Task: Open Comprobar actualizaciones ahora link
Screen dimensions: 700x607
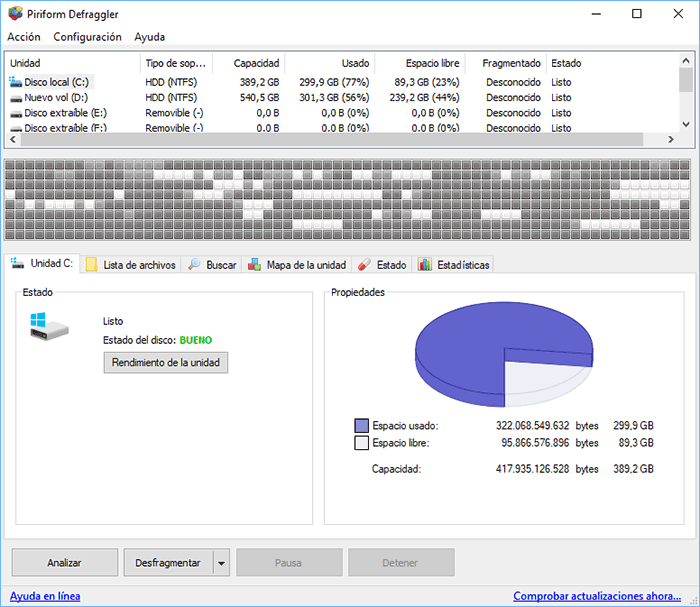Action: 597,596
